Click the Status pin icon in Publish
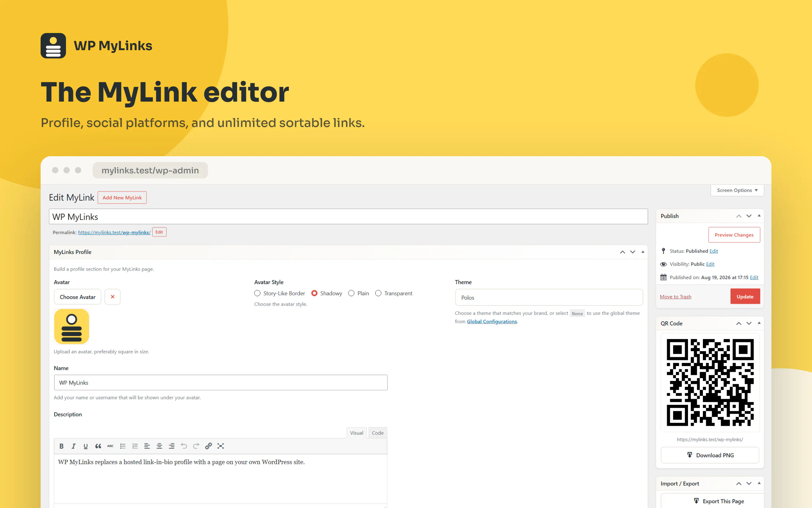This screenshot has height=508, width=812. (x=663, y=251)
